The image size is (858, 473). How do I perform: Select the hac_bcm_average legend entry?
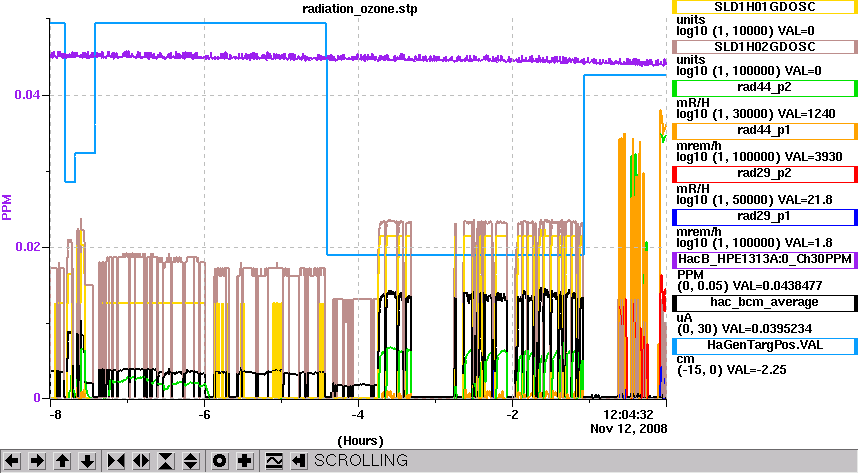[764, 302]
